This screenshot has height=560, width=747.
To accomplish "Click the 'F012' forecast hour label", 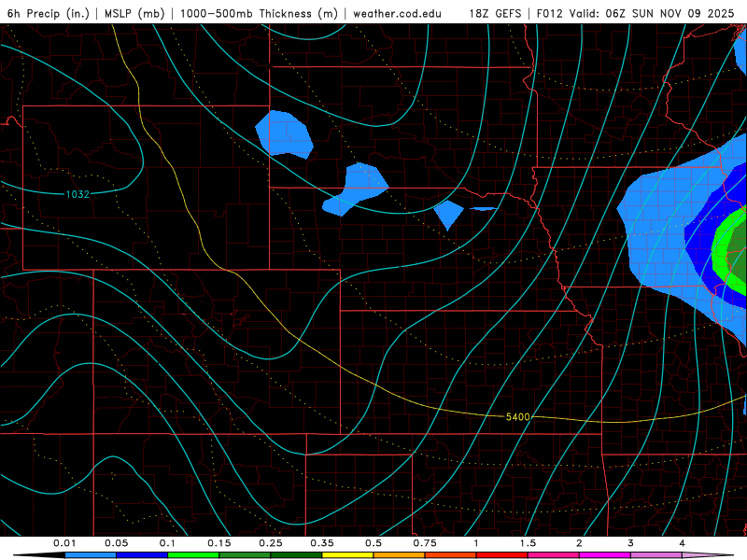I will (550, 13).
